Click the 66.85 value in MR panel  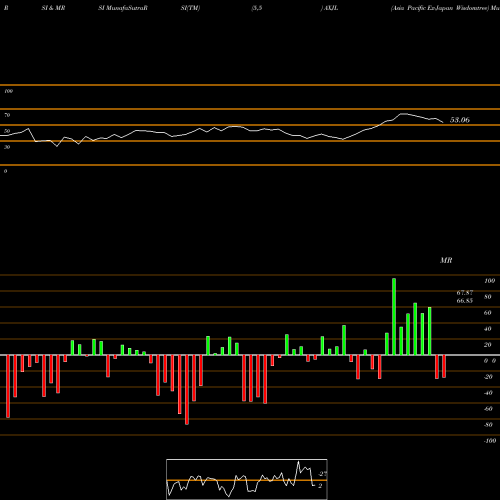(x=465, y=301)
